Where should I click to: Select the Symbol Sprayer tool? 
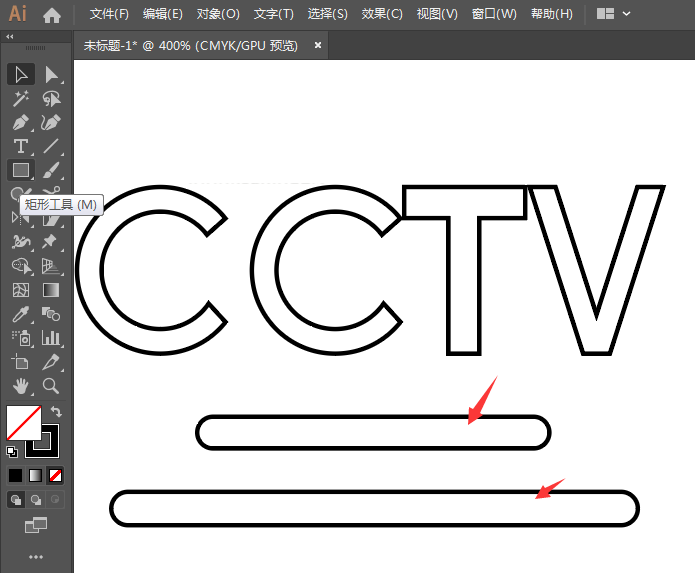(x=21, y=338)
